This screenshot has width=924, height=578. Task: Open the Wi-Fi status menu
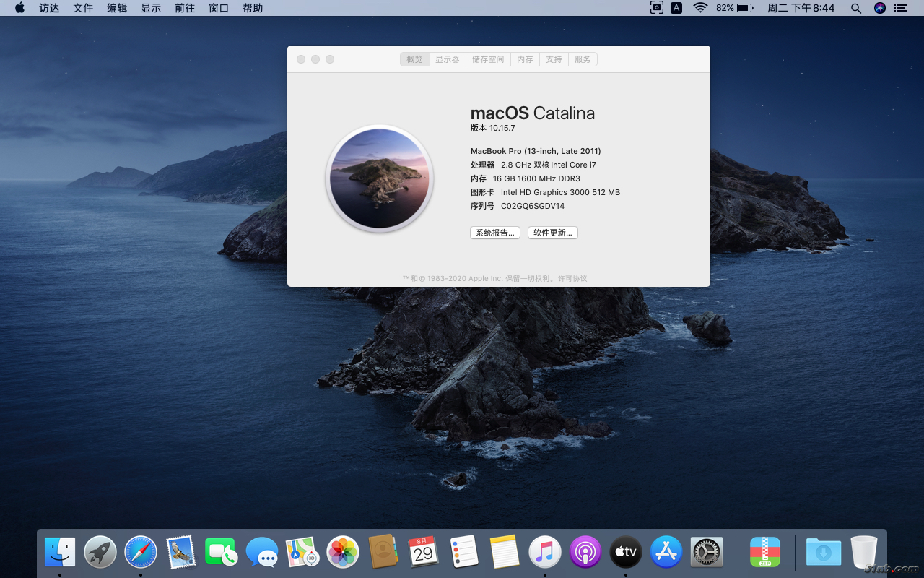point(700,8)
